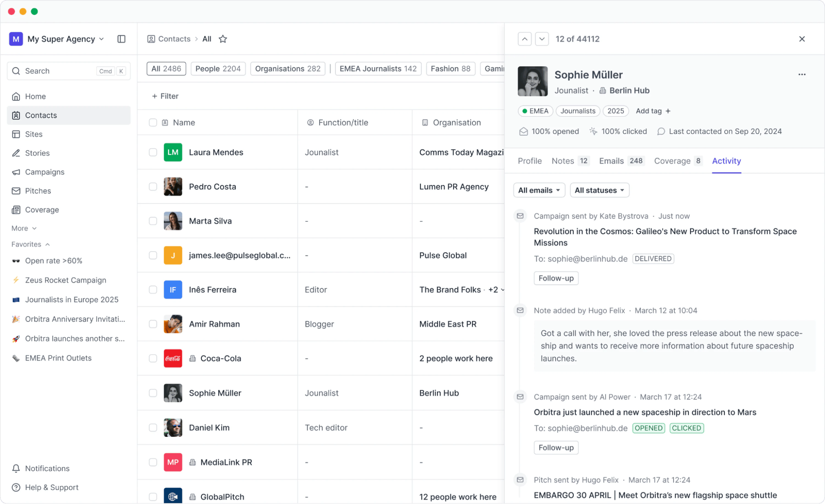Click the 100% opened stat indicator
The height and width of the screenshot is (504, 825).
click(549, 131)
